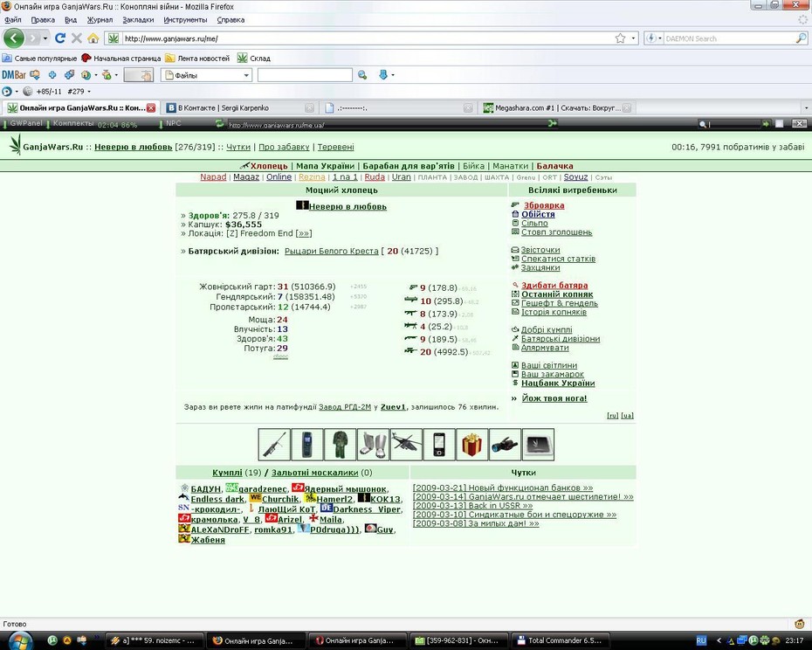This screenshot has width=812, height=650.
Task: Open the red gift box item slot
Action: [471, 444]
